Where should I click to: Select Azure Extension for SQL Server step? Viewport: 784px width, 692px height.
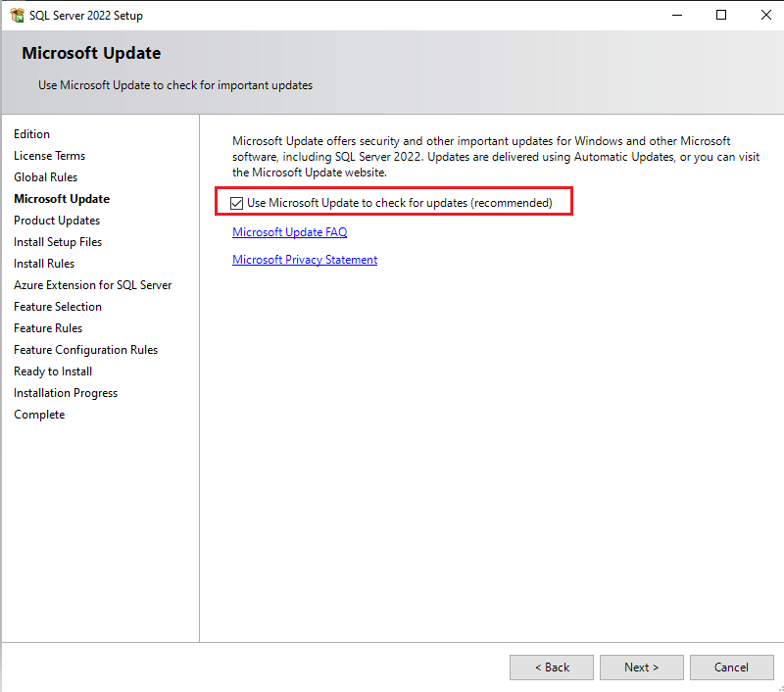point(92,285)
